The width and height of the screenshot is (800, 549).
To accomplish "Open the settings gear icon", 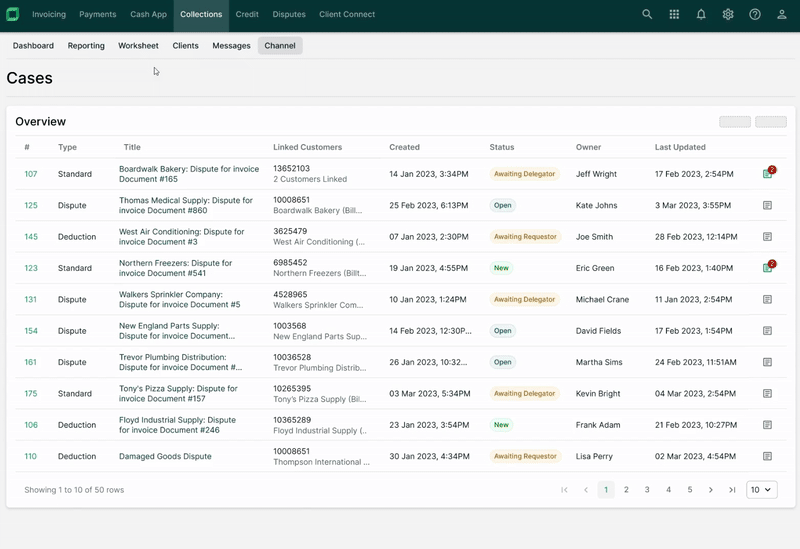I will 728,14.
